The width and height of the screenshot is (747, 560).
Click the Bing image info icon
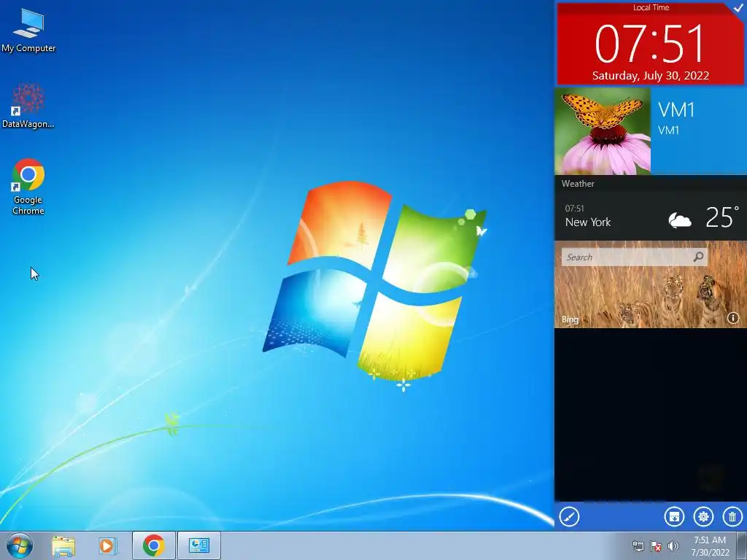[x=733, y=318]
